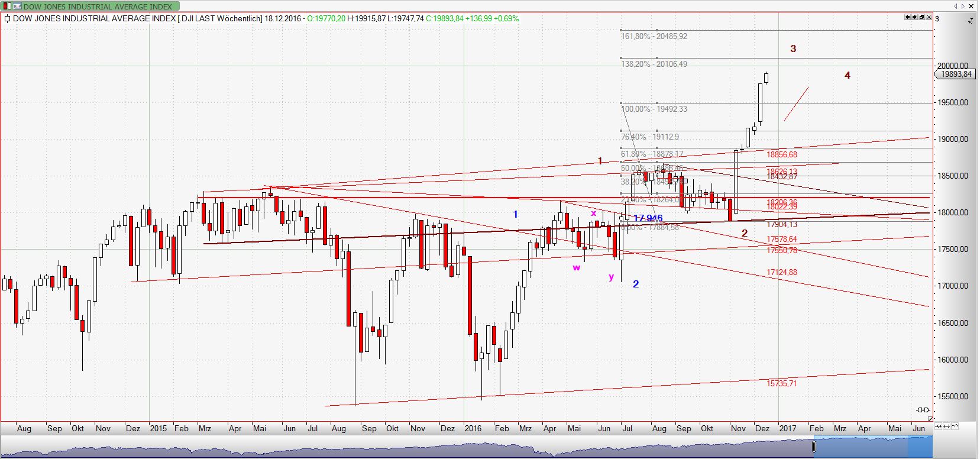Close the chart pane with the small X
This screenshot has height=459, width=980.
point(929,18)
